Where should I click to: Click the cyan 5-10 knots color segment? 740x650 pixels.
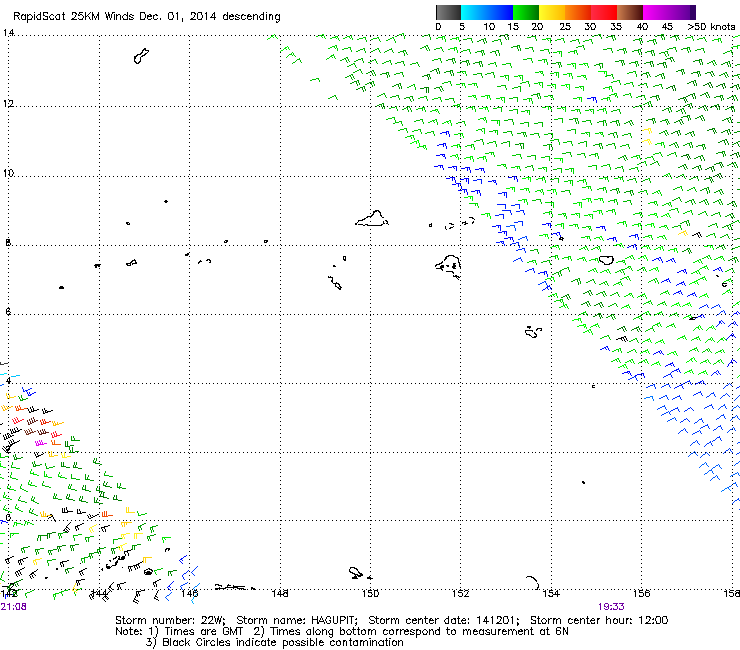474,12
